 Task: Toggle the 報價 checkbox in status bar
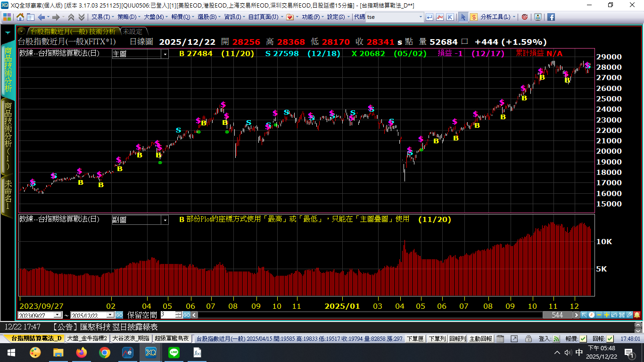click(583, 338)
